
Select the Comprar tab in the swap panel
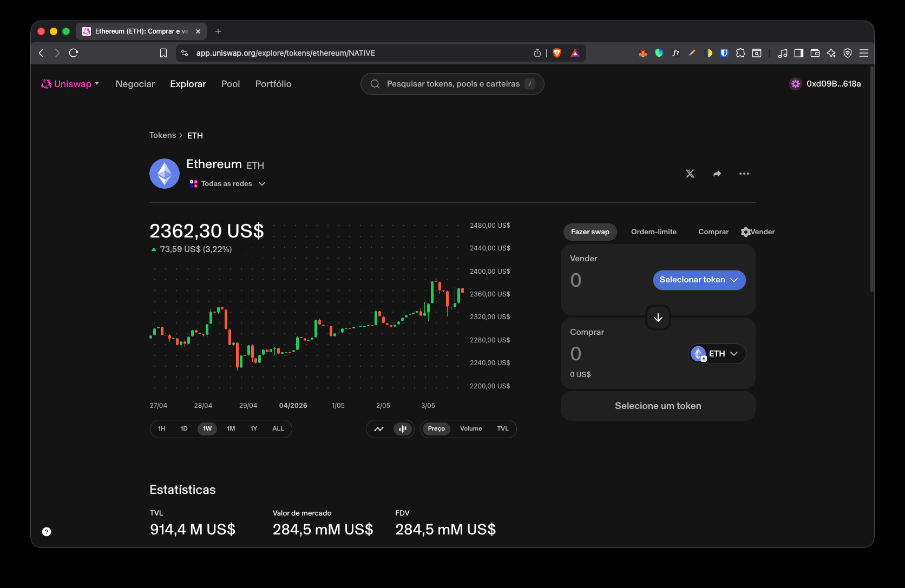coord(713,232)
